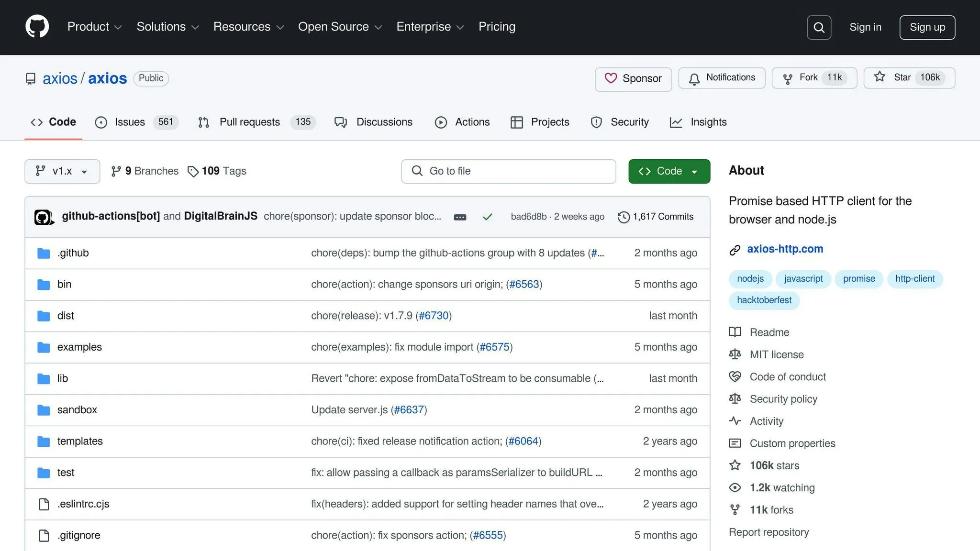Click the GitHub logo icon
Viewport: 980px width, 551px height.
click(37, 27)
